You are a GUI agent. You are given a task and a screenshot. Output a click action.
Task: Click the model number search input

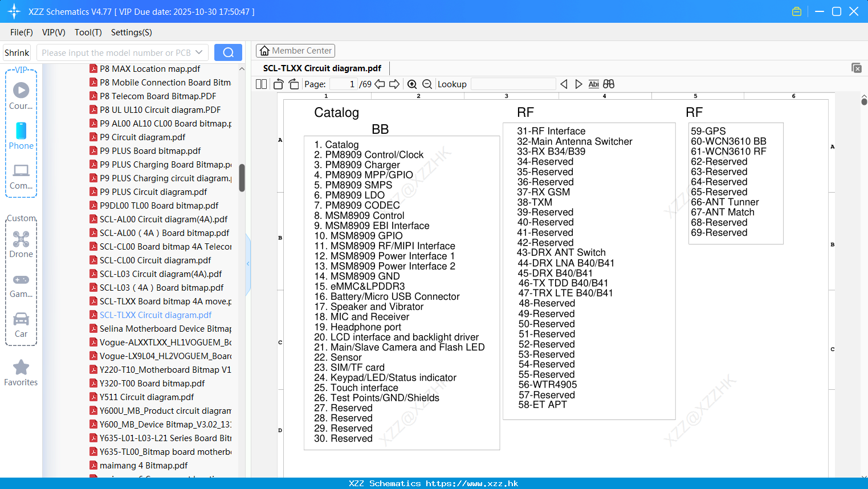coord(116,52)
